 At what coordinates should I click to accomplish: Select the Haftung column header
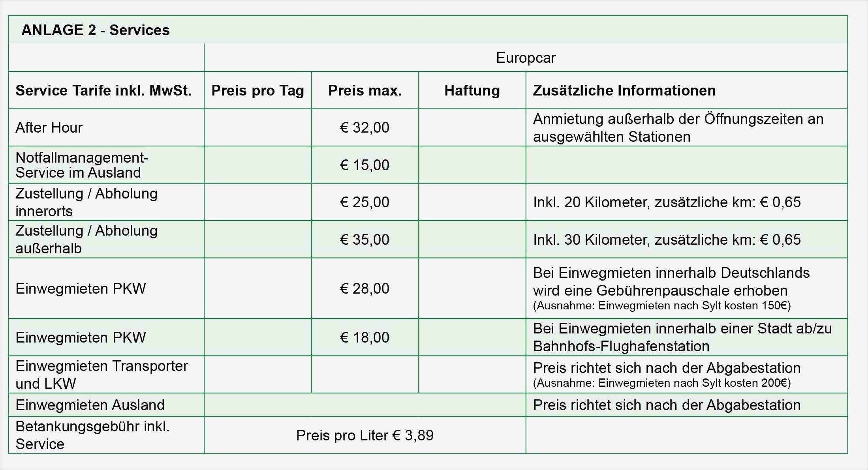(472, 90)
